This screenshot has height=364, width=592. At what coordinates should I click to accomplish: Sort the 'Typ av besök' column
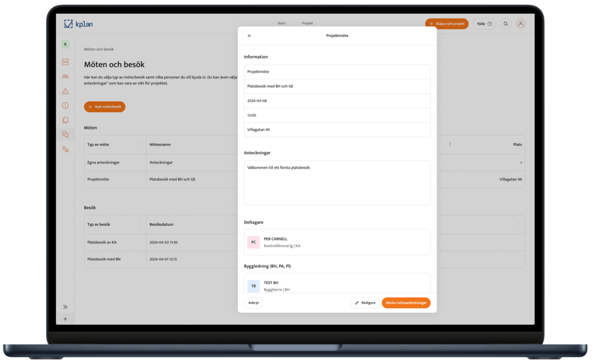click(140, 224)
